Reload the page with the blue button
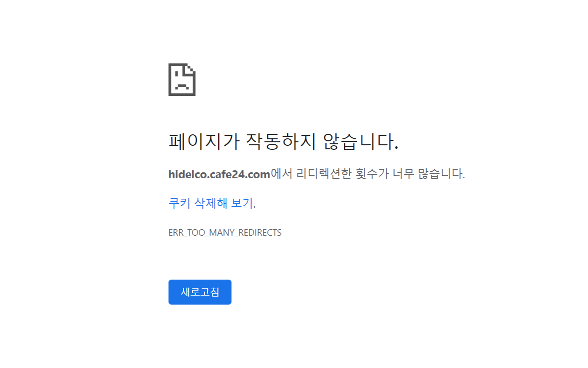The width and height of the screenshot is (588, 368). (x=200, y=292)
